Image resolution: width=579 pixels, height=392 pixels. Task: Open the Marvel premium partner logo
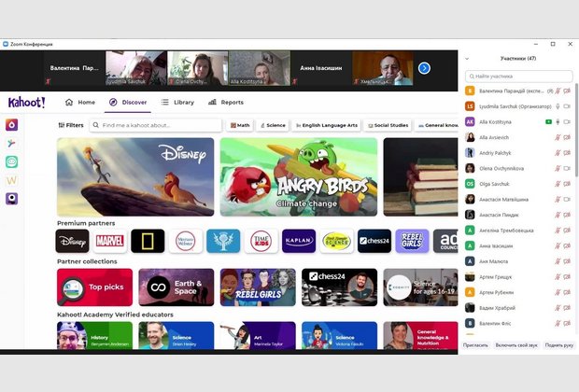coord(110,241)
